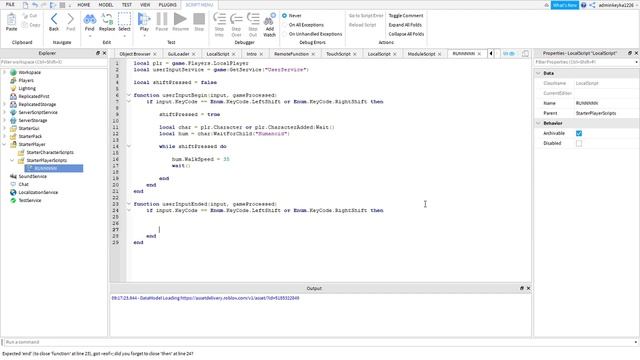Collapse the Behavior properties section

pyautogui.click(x=538, y=123)
